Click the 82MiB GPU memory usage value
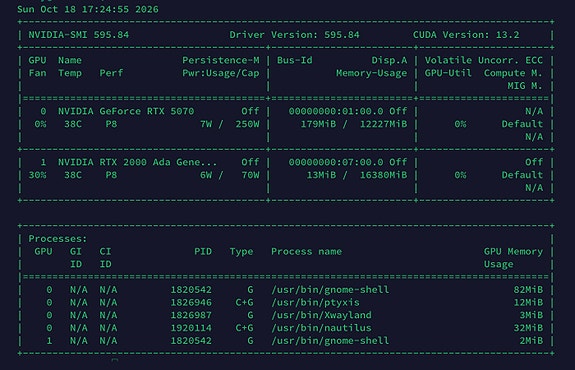 coord(528,290)
